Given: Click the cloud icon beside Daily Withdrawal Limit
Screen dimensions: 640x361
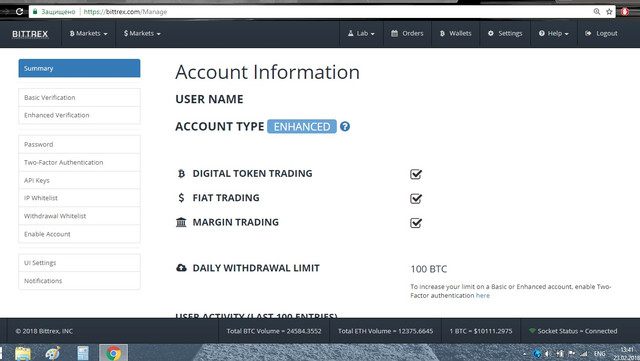Looking at the screenshot, I should [x=181, y=268].
